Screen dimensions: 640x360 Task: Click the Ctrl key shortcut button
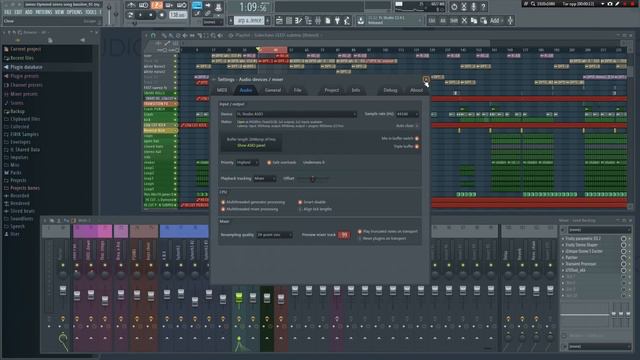click(x=432, y=20)
